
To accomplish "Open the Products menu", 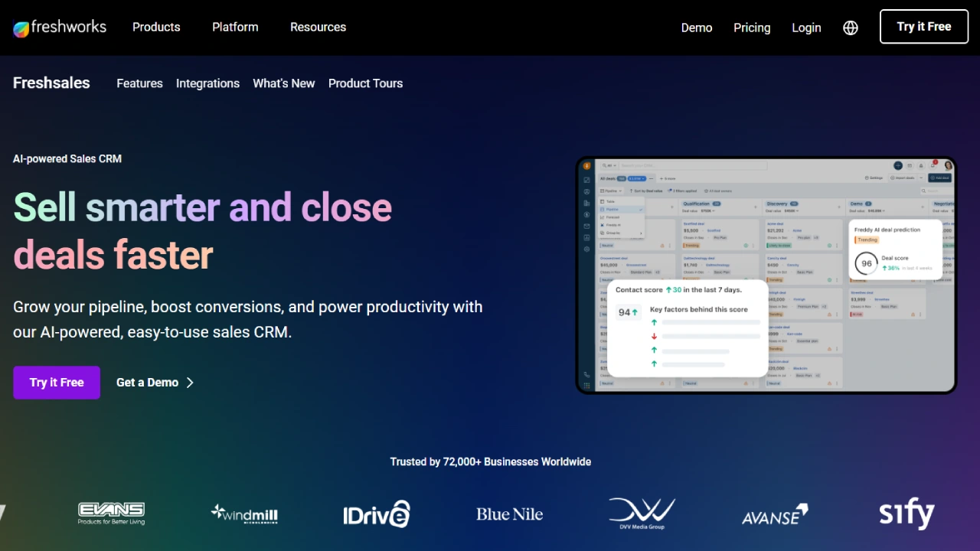I will coord(156,27).
